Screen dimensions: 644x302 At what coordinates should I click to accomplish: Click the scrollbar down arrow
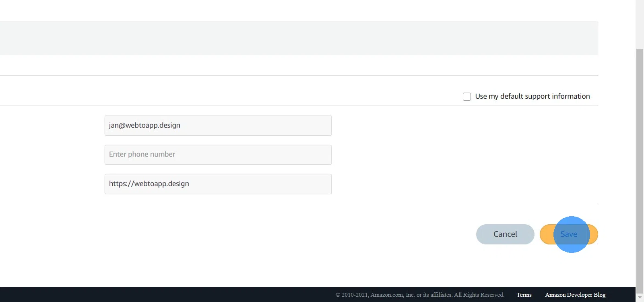tap(640, 298)
